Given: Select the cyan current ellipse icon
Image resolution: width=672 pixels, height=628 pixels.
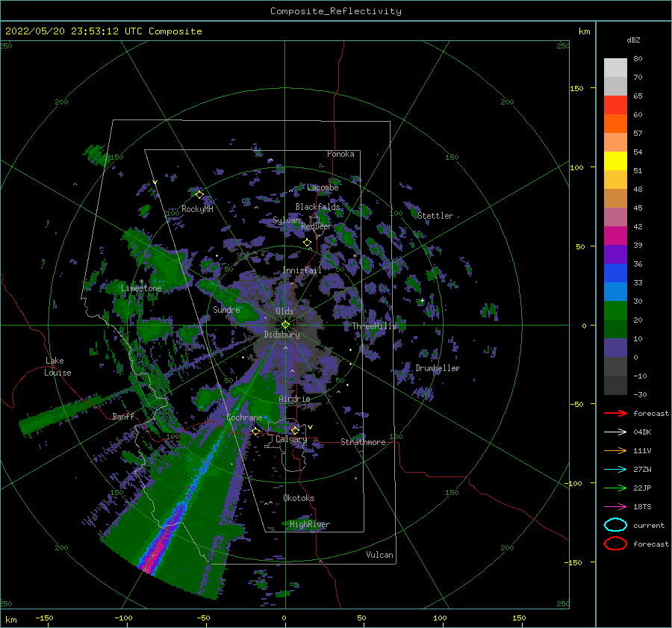Looking at the screenshot, I should pyautogui.click(x=615, y=525).
